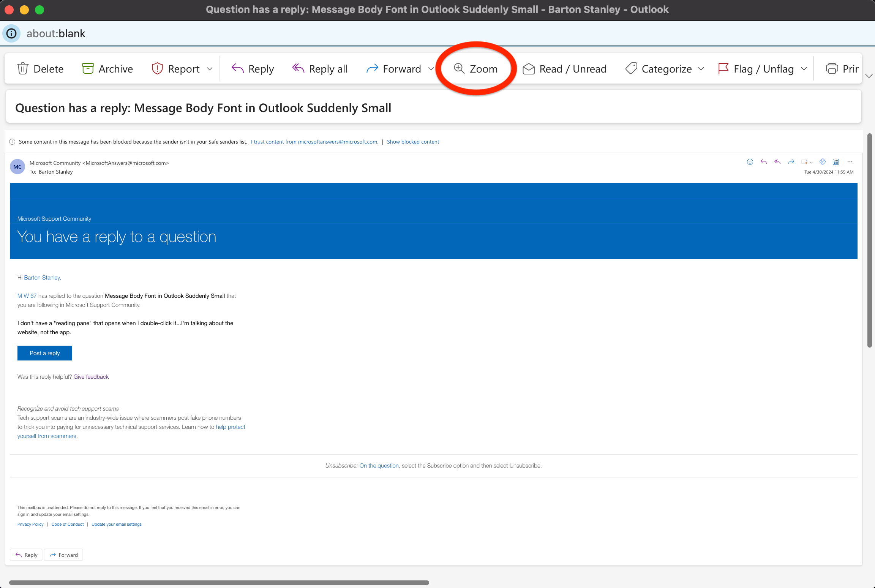875x588 pixels.
Task: Click the small reply-all arrow in message header
Action: (777, 162)
